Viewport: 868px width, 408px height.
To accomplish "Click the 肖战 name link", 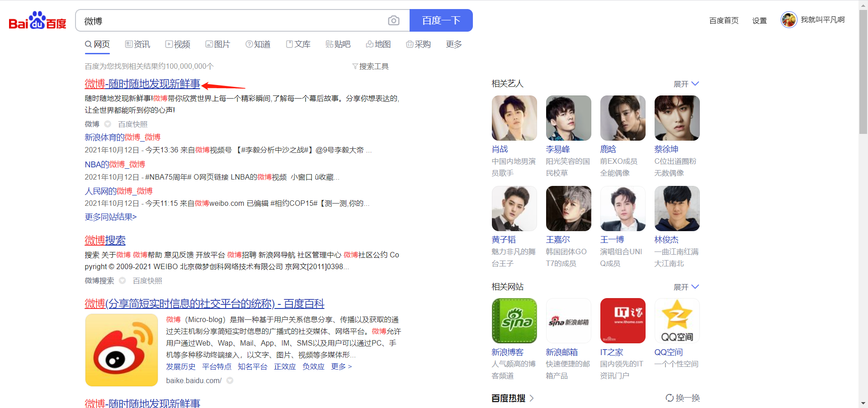I will coord(500,149).
